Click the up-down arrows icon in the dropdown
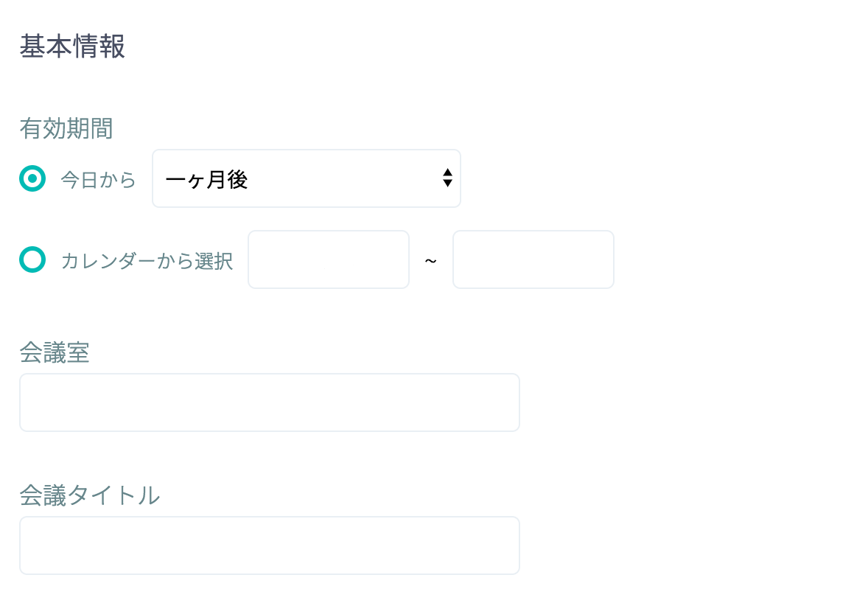Image resolution: width=868 pixels, height=603 pixels. click(x=447, y=178)
